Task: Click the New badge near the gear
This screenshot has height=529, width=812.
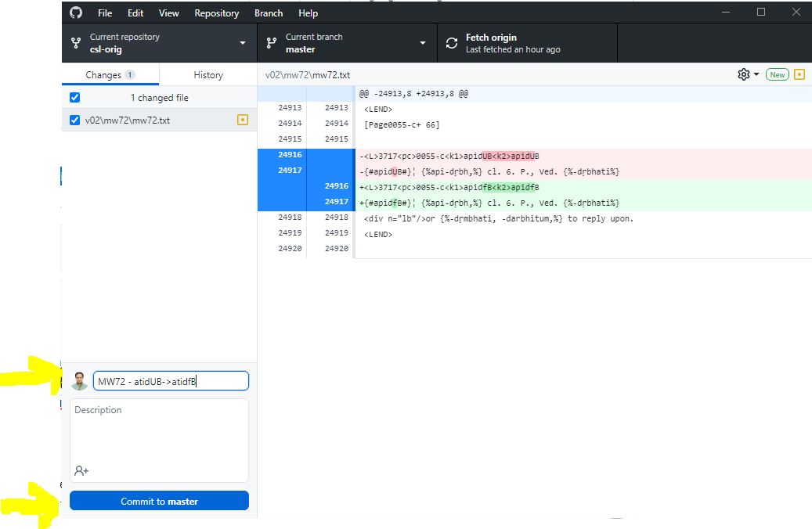Action: (776, 74)
